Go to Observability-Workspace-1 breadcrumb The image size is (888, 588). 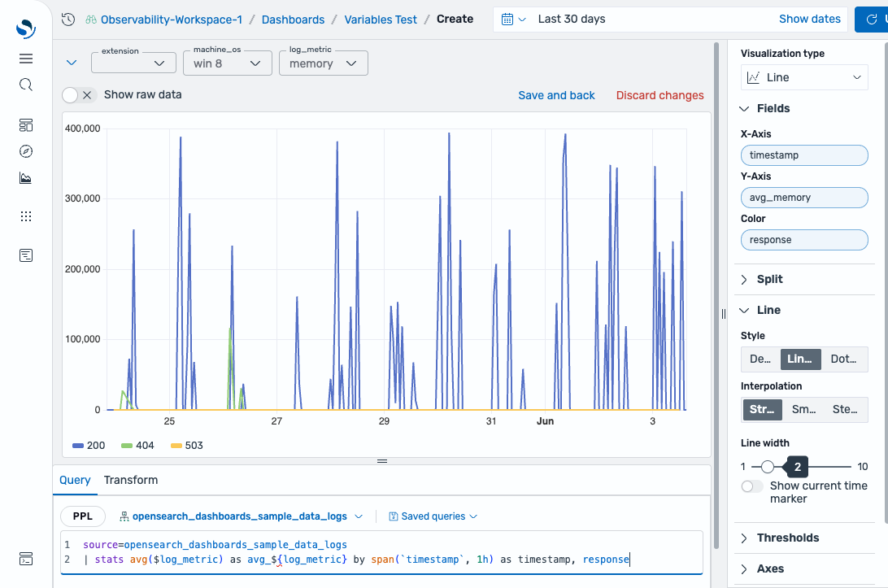[172, 20]
